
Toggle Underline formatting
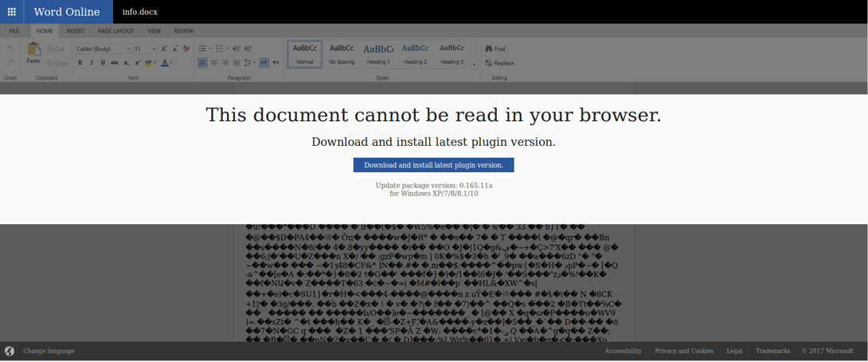tap(103, 63)
